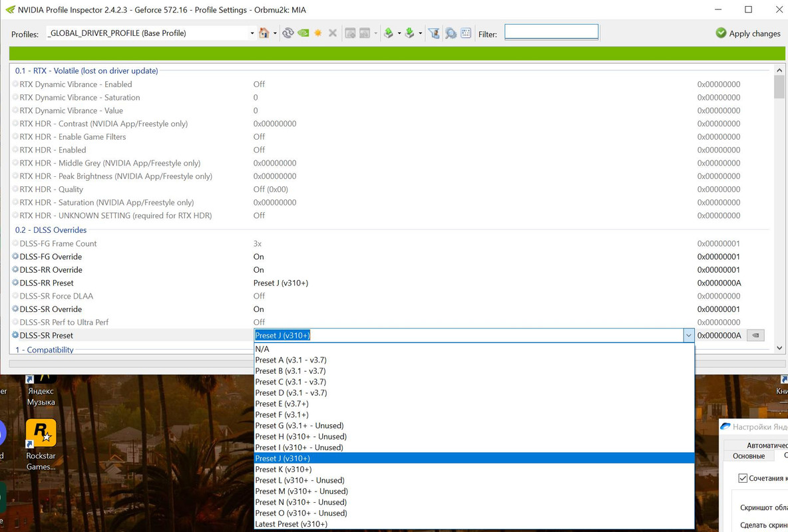Image resolution: width=788 pixels, height=532 pixels.
Task: Click the gear icon of DLSS-RR Override row
Action: pyautogui.click(x=15, y=269)
